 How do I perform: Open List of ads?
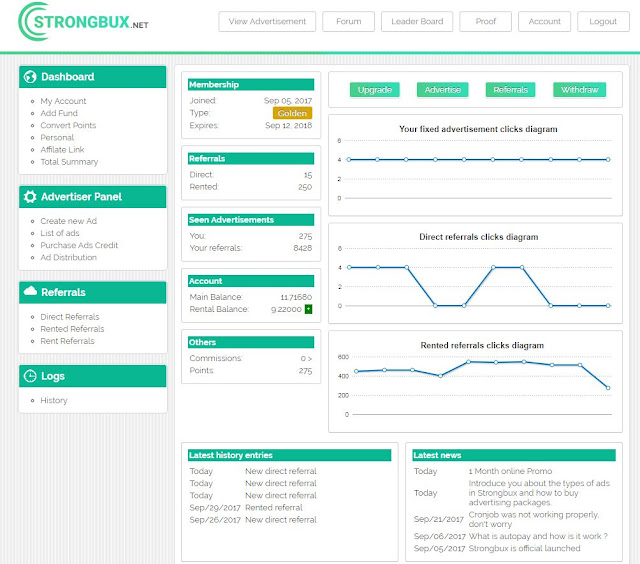pos(60,233)
